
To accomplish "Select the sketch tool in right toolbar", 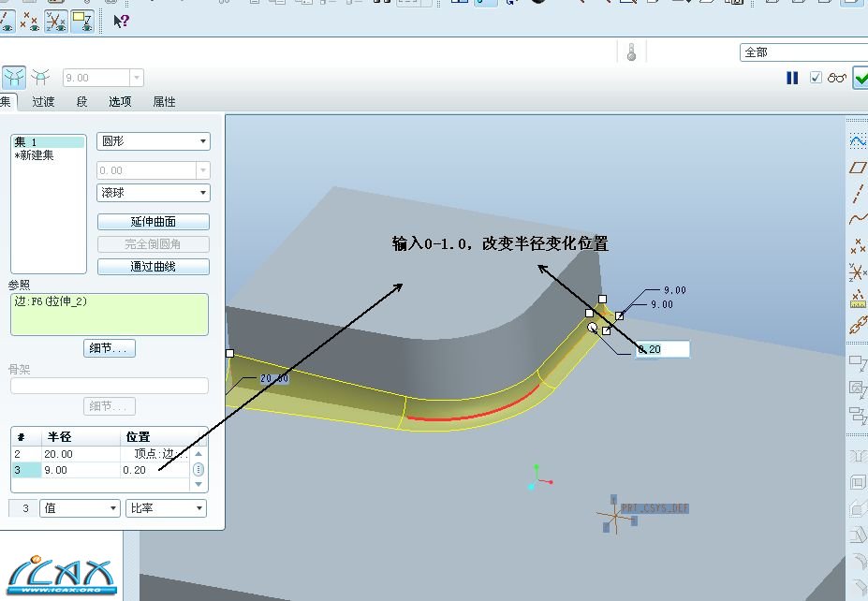I will 857,140.
